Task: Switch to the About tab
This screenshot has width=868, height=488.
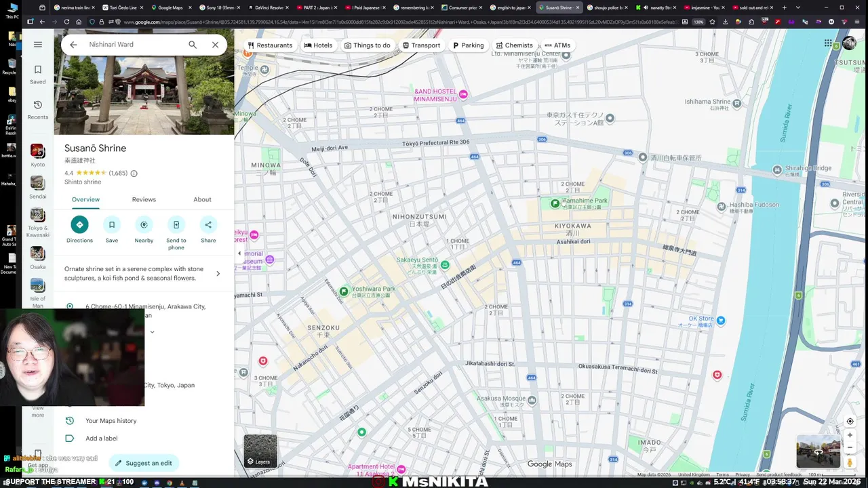Action: pyautogui.click(x=202, y=199)
